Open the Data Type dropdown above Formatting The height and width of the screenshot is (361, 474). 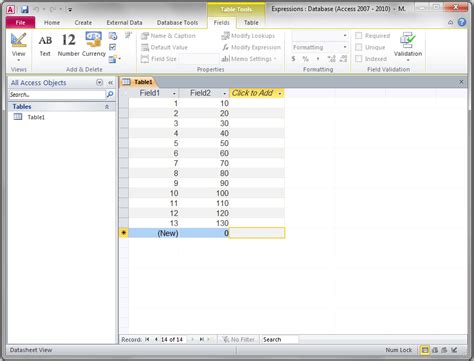click(345, 36)
